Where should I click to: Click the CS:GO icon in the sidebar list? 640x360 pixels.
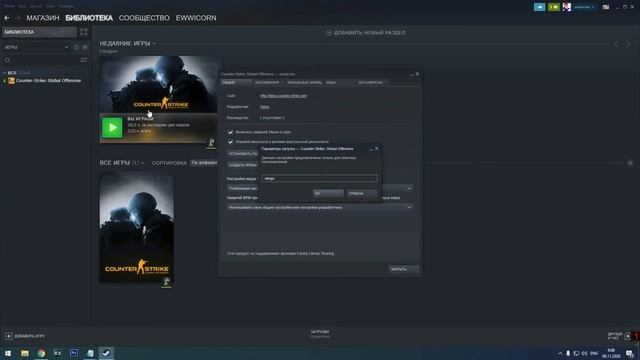(11, 81)
